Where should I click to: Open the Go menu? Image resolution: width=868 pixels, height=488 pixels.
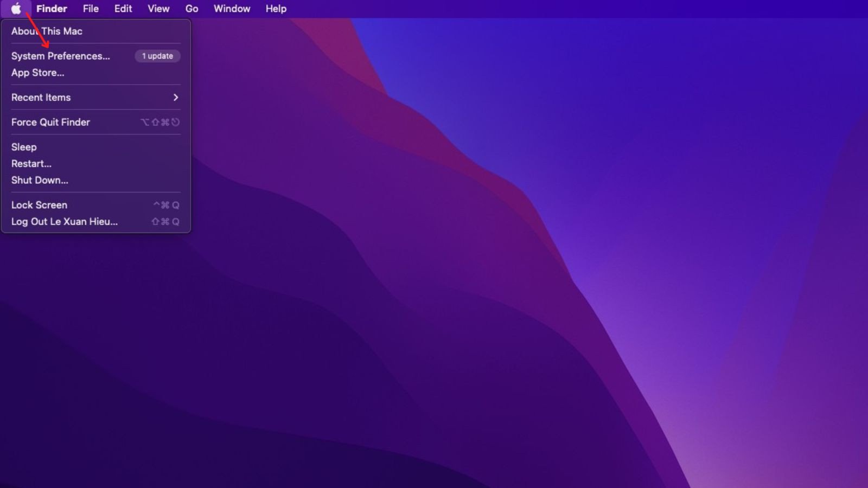coord(192,9)
